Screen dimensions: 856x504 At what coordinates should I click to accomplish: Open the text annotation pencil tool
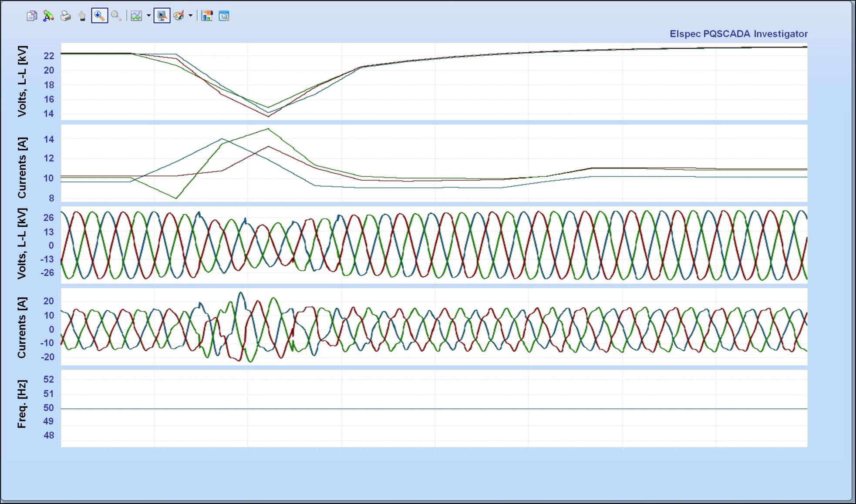point(48,17)
